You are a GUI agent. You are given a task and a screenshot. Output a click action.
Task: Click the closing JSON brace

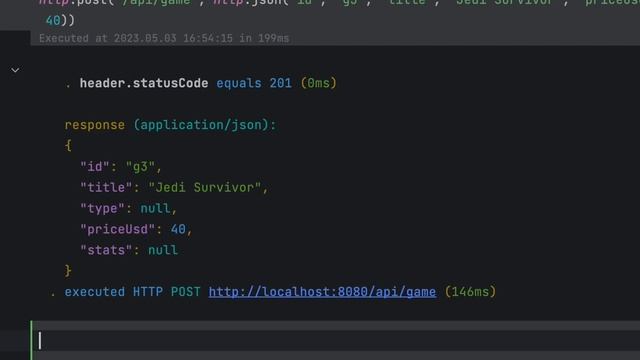coord(68,271)
